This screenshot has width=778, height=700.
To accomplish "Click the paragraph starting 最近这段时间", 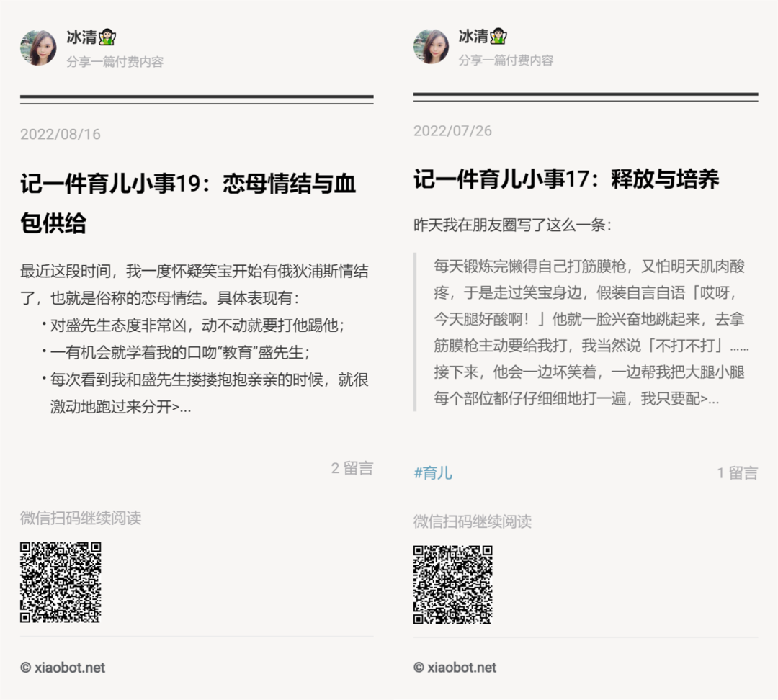I will (x=194, y=284).
